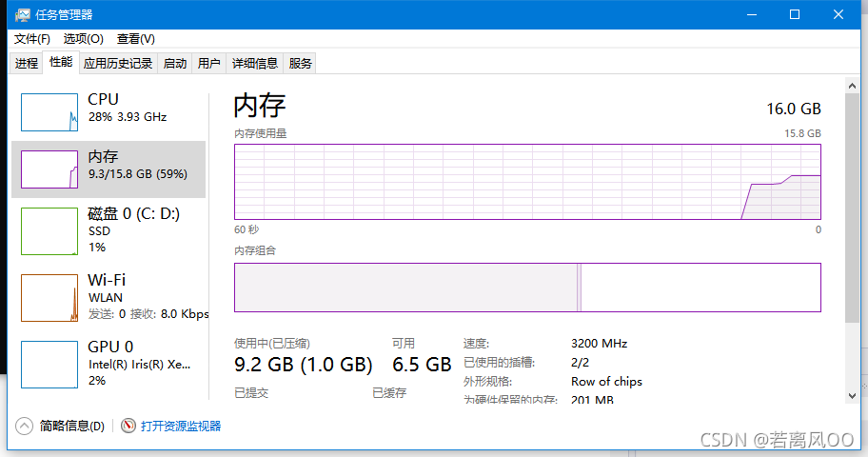Screen dimensions: 868x457
Task: Maximize the Task Manager window
Action: coord(795,14)
